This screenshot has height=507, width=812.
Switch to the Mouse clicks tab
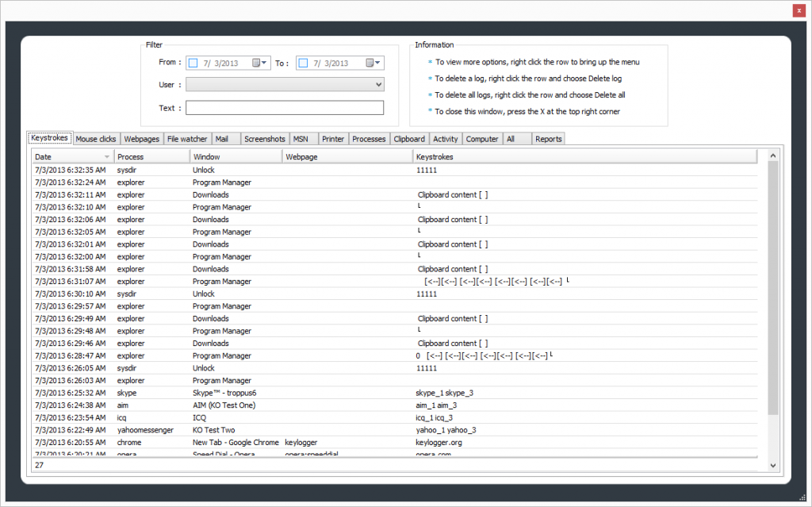(96, 139)
